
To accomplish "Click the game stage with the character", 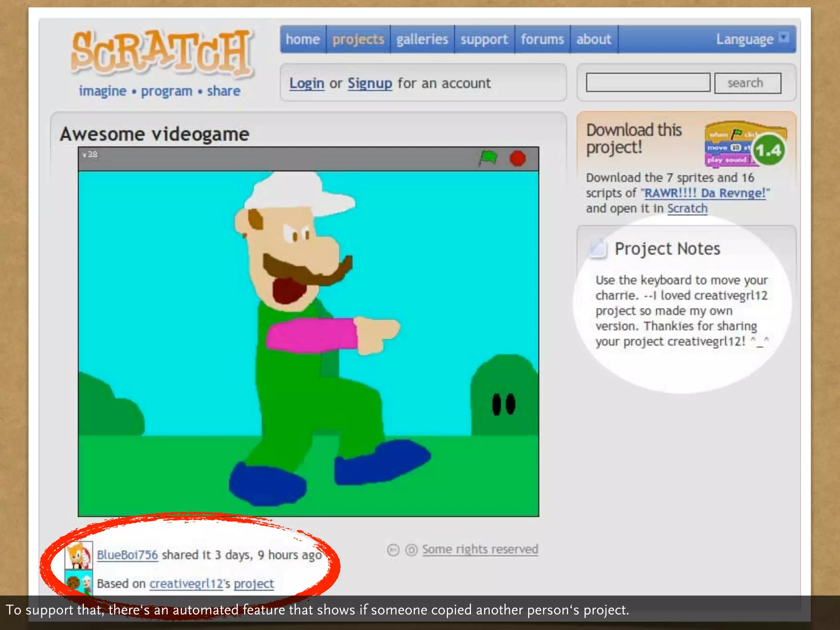I will (308, 343).
